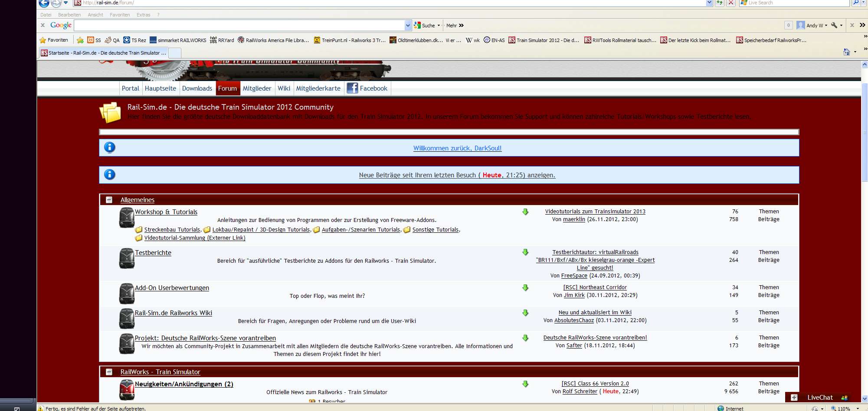Open user profile of Jim Kirk
Viewport: 868px width, 411px height.
click(574, 295)
